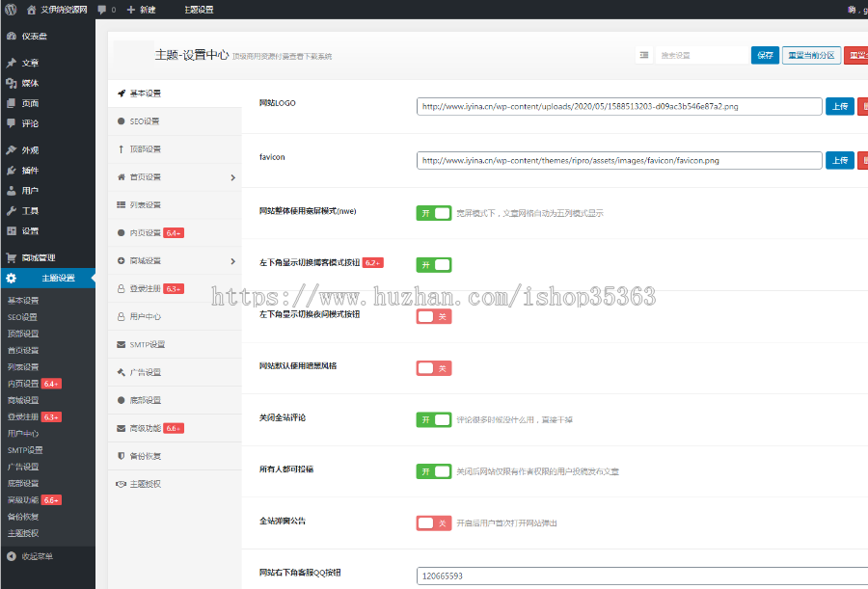
Task: Open the 插件 plugins icon
Action: coord(14,171)
